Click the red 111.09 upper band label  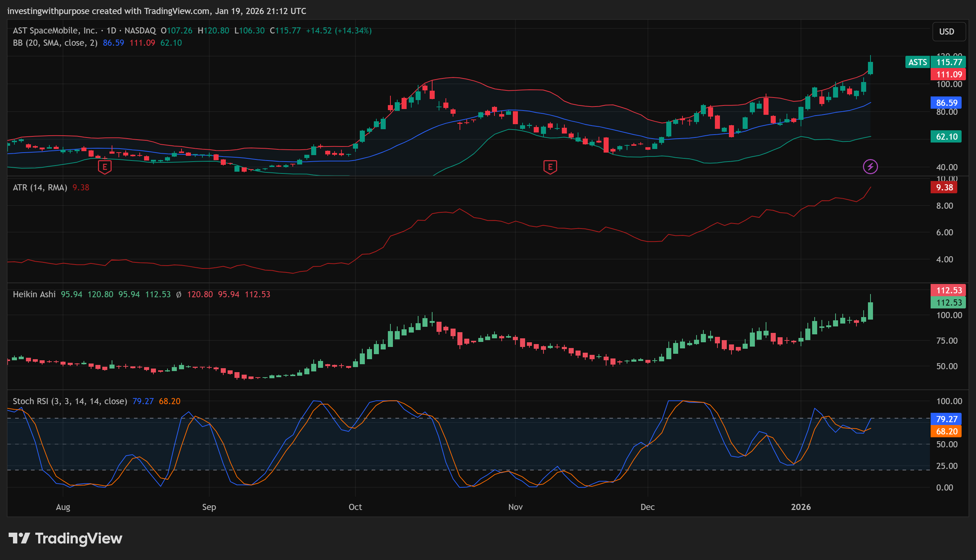[948, 74]
